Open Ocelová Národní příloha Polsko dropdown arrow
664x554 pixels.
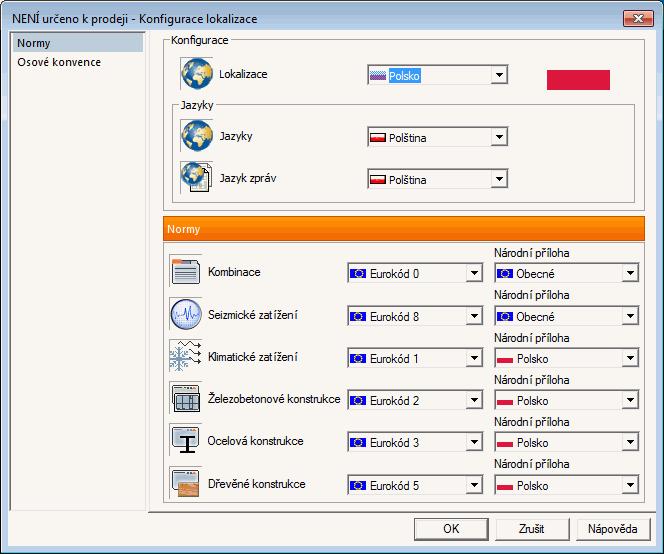click(x=630, y=442)
